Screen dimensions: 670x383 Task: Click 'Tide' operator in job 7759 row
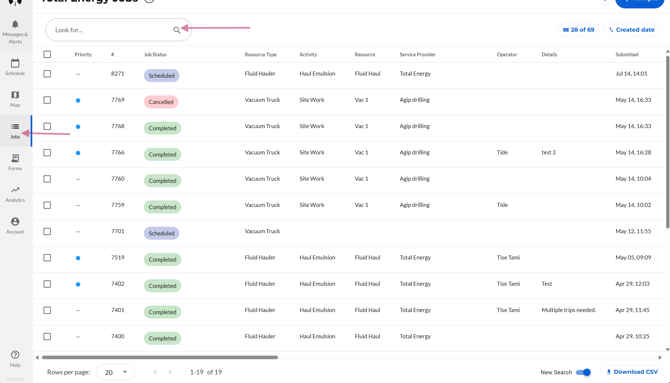tap(502, 205)
